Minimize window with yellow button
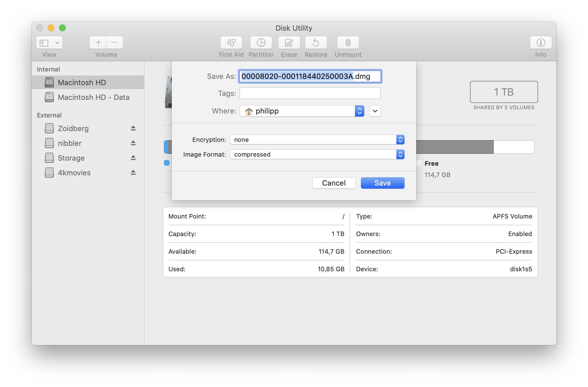Viewport: 588px width, 387px height. pos(51,28)
